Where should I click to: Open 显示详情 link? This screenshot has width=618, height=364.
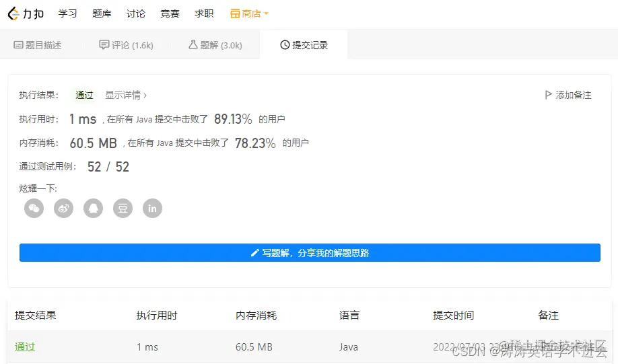[126, 95]
